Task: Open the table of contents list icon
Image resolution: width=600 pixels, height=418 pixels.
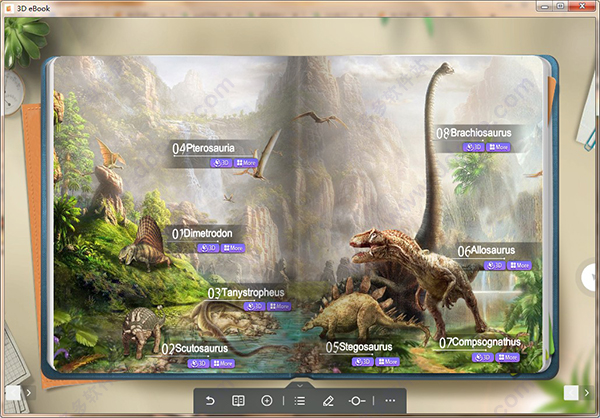Action: coord(300,401)
